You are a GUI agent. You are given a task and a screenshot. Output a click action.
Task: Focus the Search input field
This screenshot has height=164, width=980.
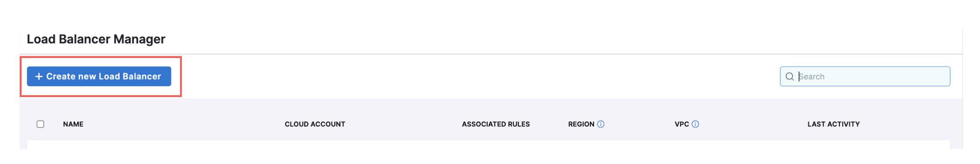pos(865,76)
